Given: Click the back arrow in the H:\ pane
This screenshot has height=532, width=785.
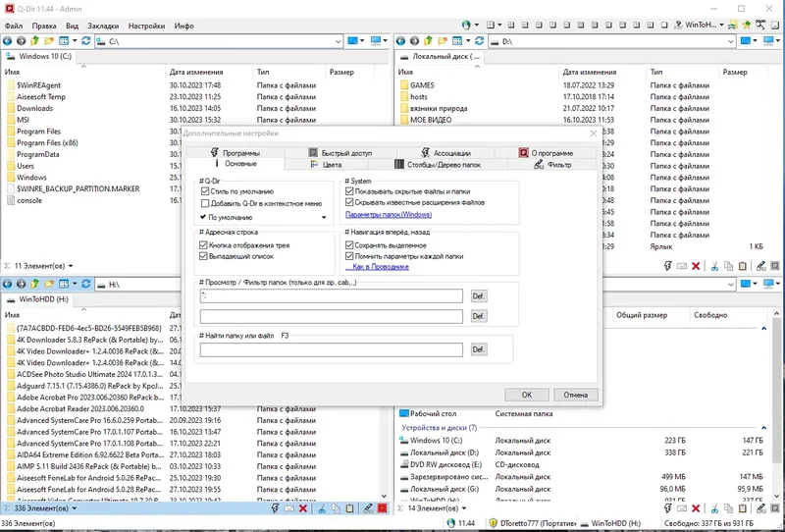Looking at the screenshot, I should tap(7, 284).
